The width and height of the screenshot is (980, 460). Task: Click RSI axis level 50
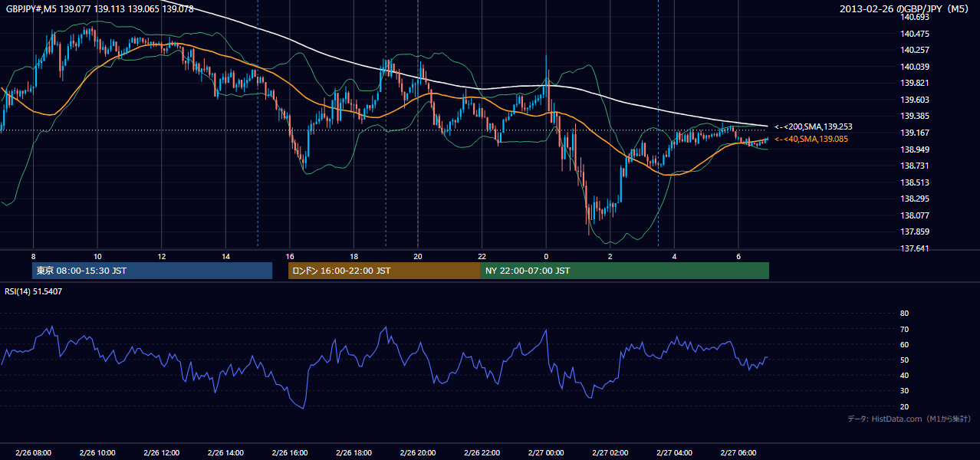pyautogui.click(x=904, y=360)
